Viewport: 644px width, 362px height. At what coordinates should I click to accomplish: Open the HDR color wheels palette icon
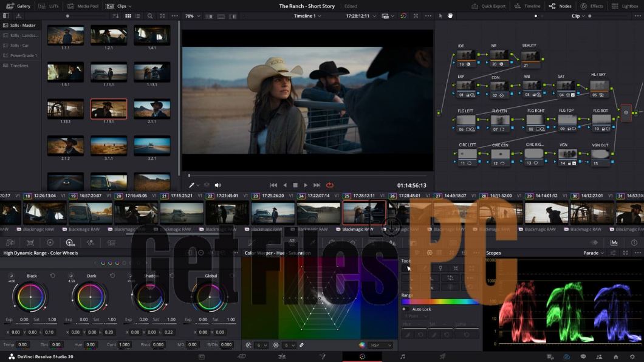pyautogui.click(x=70, y=243)
